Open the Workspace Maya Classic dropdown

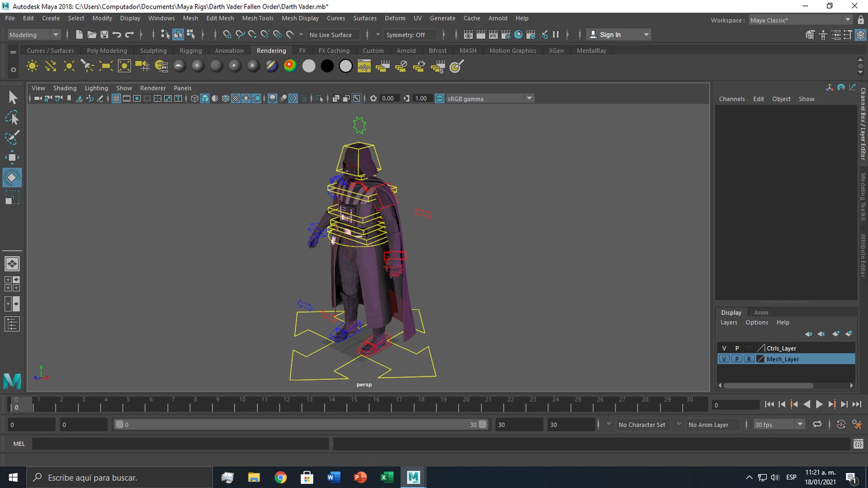[848, 20]
